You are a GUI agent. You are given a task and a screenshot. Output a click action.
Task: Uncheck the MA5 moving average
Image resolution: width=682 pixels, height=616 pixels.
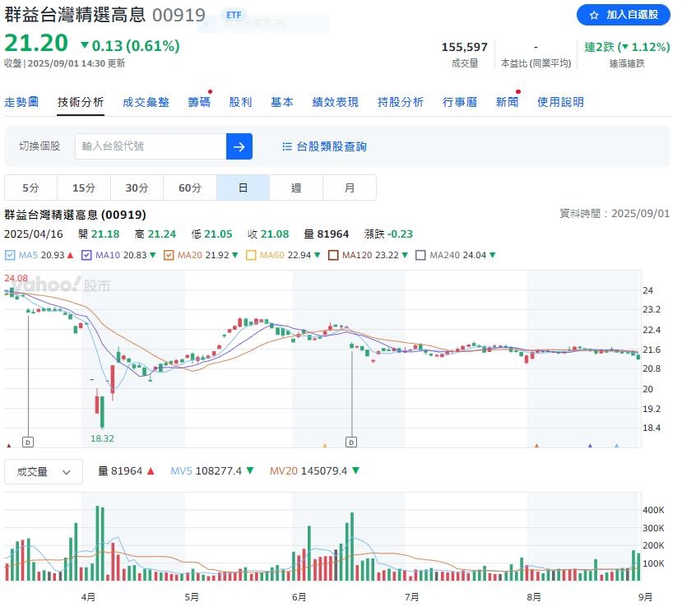(9, 256)
